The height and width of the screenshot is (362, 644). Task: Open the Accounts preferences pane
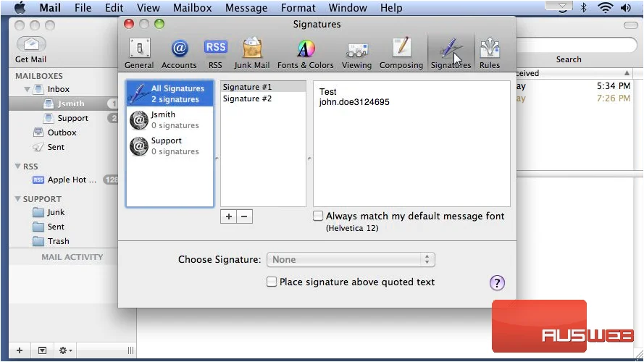point(179,54)
